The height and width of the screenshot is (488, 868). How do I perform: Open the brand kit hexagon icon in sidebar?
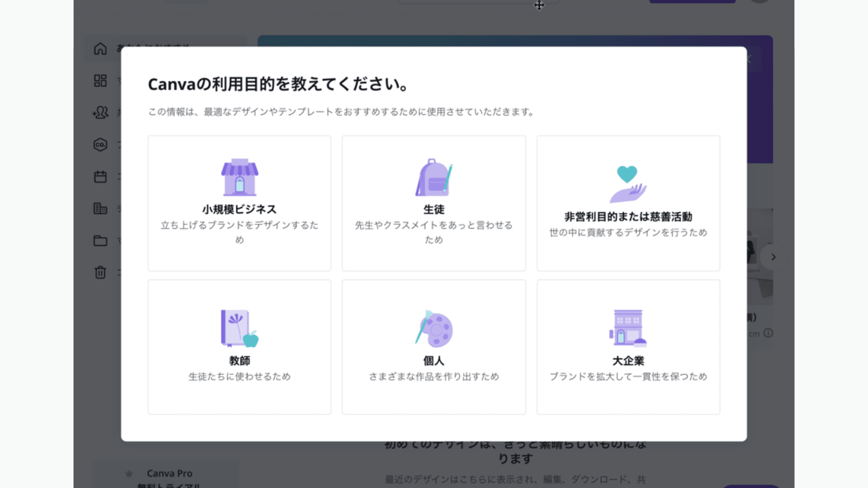[100, 145]
